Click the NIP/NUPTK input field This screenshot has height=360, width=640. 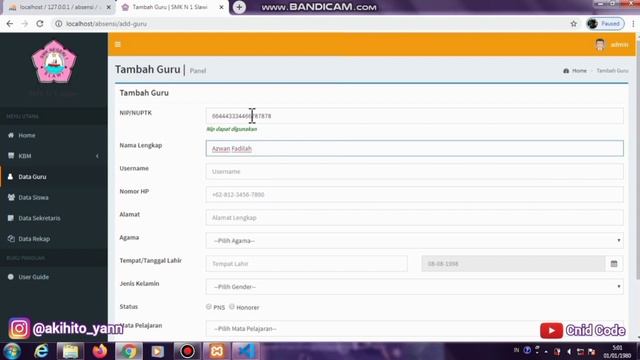[x=414, y=116]
